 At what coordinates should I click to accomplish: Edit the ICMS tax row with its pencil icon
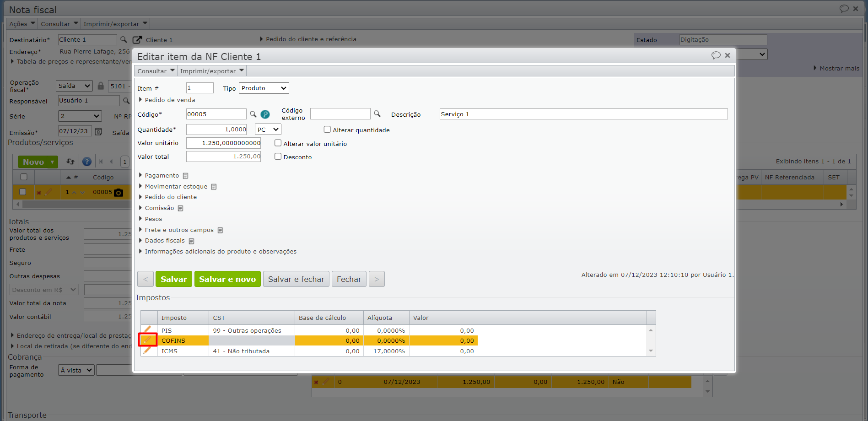point(147,351)
